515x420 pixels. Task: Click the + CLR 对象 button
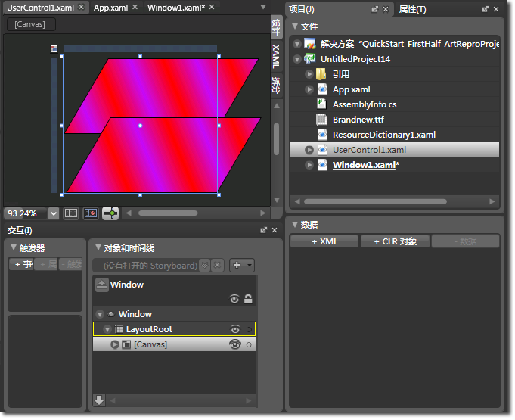(x=395, y=241)
